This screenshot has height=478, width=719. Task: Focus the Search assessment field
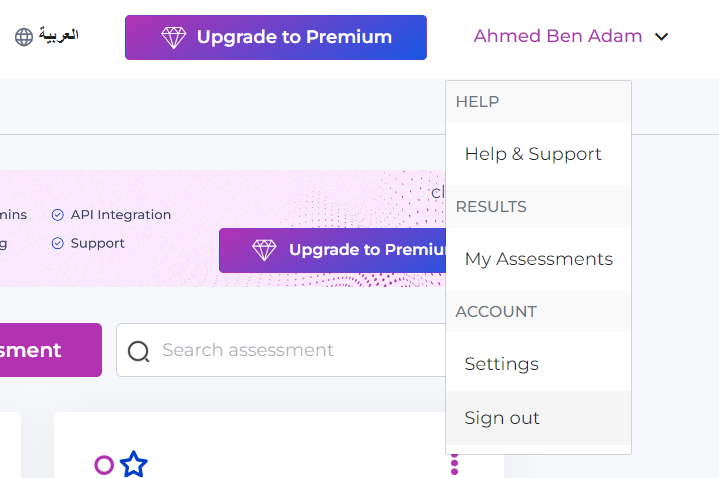click(x=281, y=350)
